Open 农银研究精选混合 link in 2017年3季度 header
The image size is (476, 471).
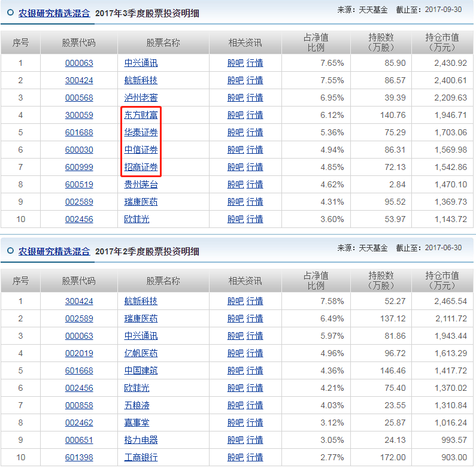(54, 13)
